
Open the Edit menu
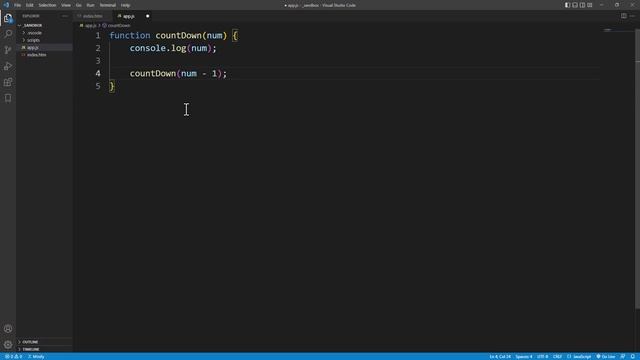click(x=30, y=5)
